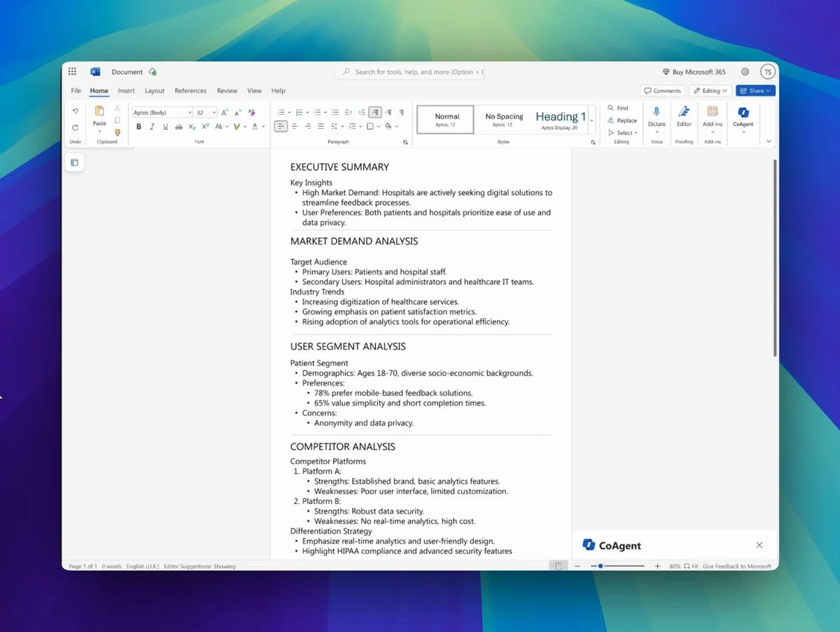
Task: Click the zoom slider handle
Action: (601, 566)
